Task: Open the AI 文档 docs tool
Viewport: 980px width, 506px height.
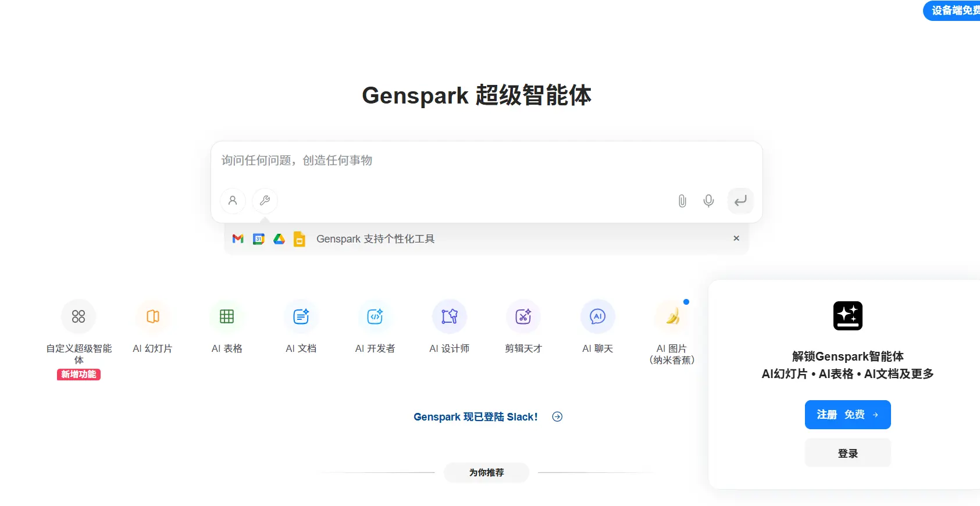Action: pos(301,316)
